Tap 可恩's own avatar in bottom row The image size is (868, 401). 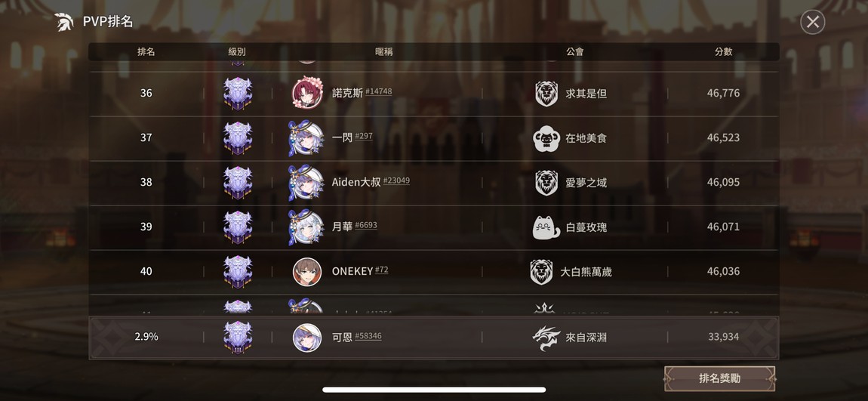307,338
